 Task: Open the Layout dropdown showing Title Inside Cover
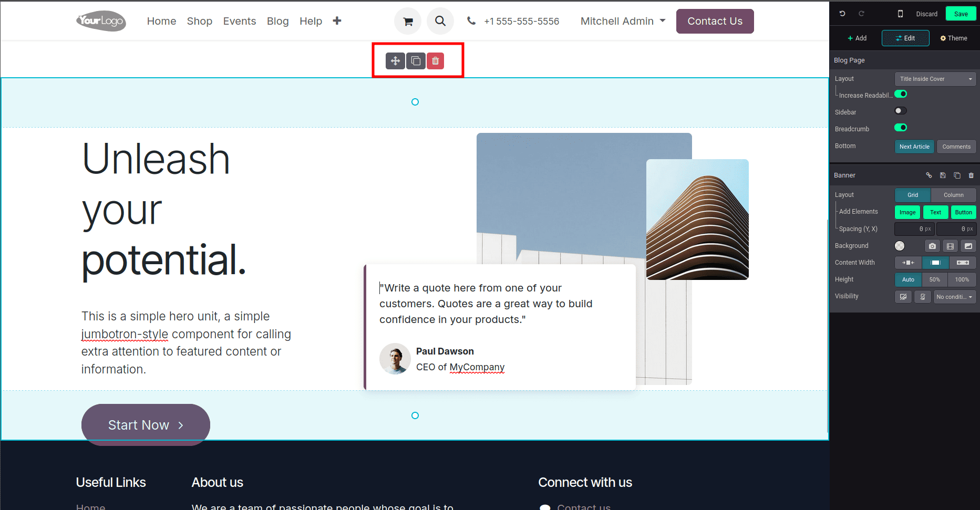pyautogui.click(x=935, y=79)
